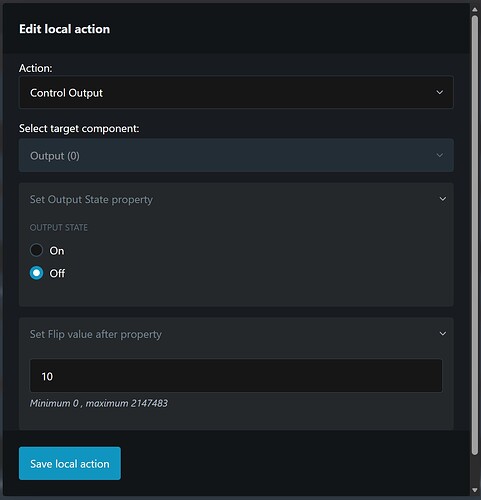Click the flip value input field containing 10
Screen dimensions: 481x500
coord(236,376)
